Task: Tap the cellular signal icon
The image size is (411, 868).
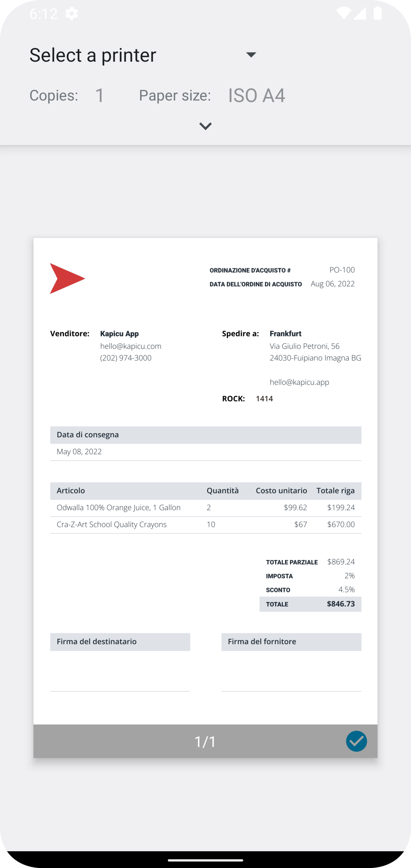Action: tap(360, 14)
